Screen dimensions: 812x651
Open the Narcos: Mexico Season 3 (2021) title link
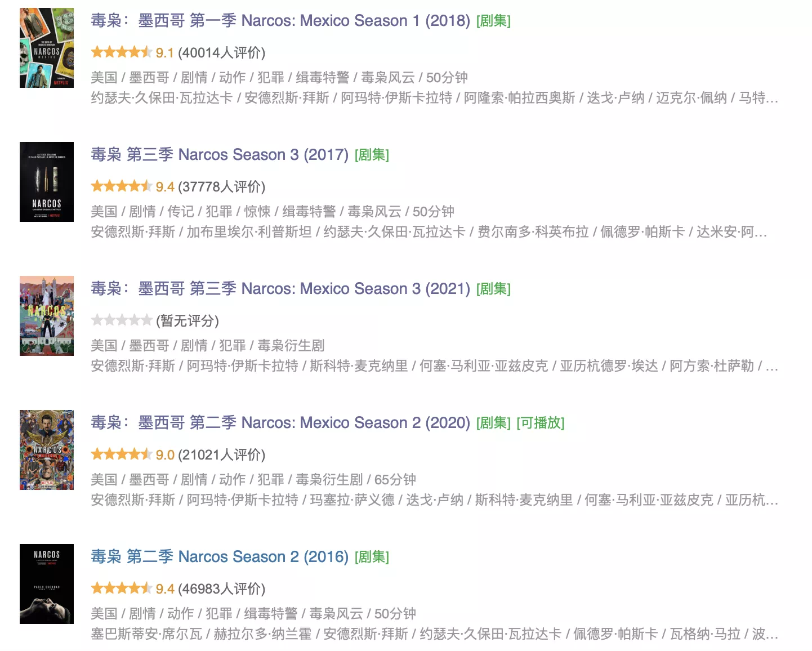click(280, 289)
